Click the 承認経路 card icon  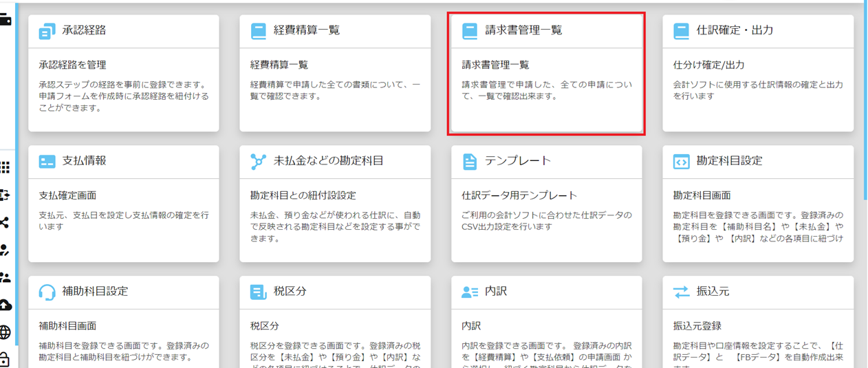click(x=47, y=31)
